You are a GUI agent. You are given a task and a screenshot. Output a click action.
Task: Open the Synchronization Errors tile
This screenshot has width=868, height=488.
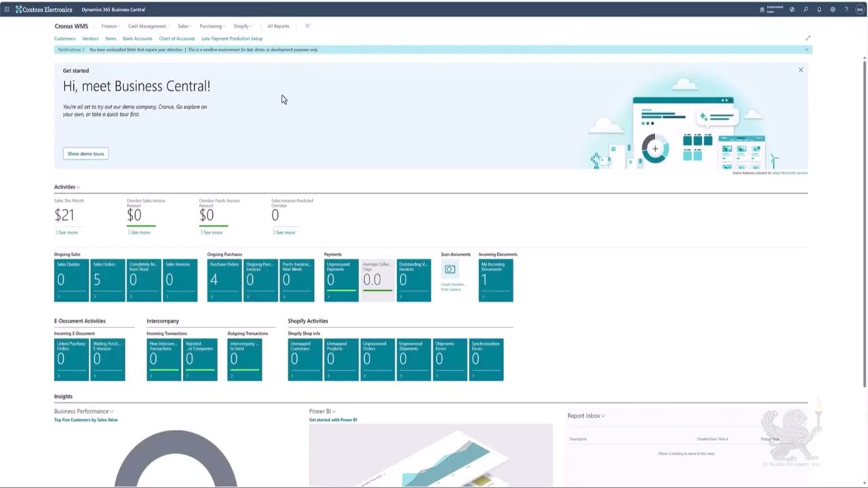486,359
